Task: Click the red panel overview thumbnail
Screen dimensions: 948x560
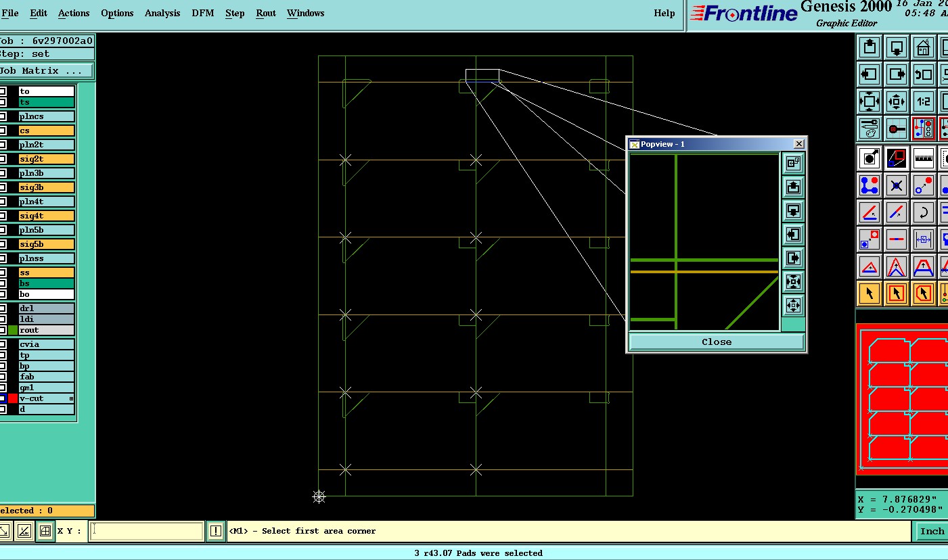Action: (x=902, y=400)
